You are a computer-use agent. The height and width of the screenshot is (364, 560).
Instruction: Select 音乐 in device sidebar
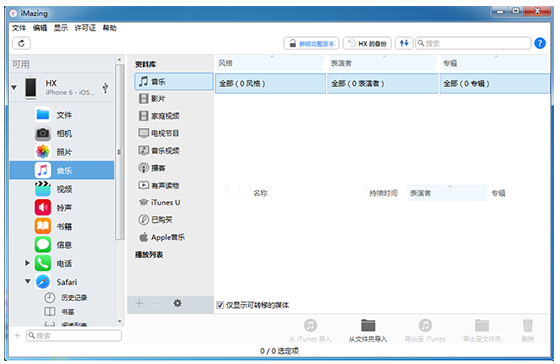click(62, 170)
